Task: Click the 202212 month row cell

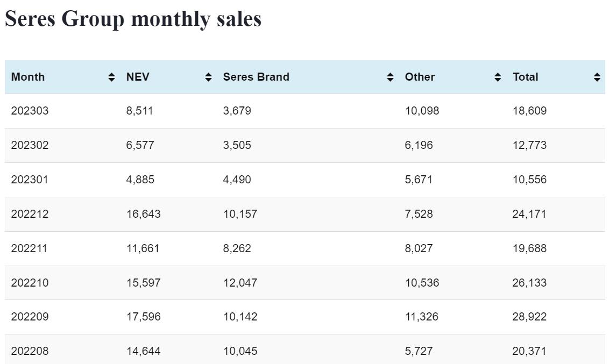Action: pyautogui.click(x=30, y=214)
